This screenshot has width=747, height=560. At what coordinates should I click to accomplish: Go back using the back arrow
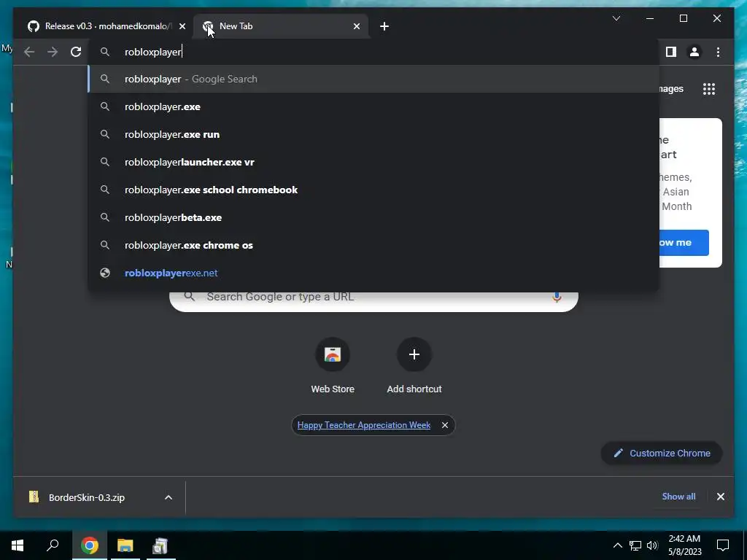[29, 52]
